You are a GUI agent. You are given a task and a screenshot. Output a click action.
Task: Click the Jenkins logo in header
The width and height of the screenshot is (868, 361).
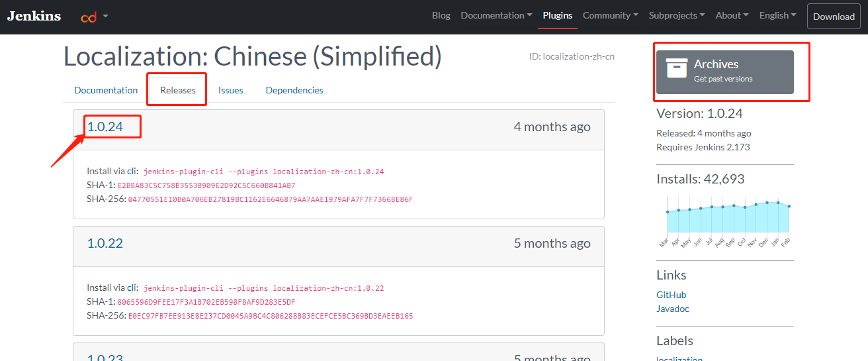[x=34, y=16]
